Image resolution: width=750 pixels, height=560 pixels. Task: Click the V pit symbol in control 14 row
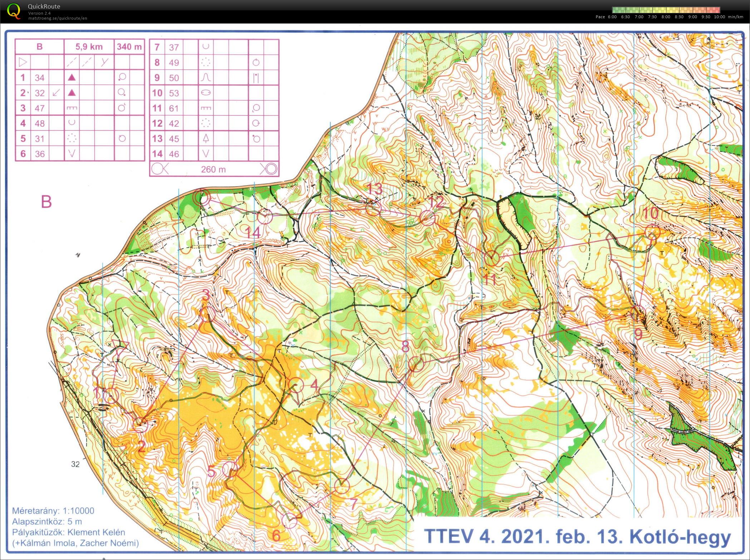(206, 154)
